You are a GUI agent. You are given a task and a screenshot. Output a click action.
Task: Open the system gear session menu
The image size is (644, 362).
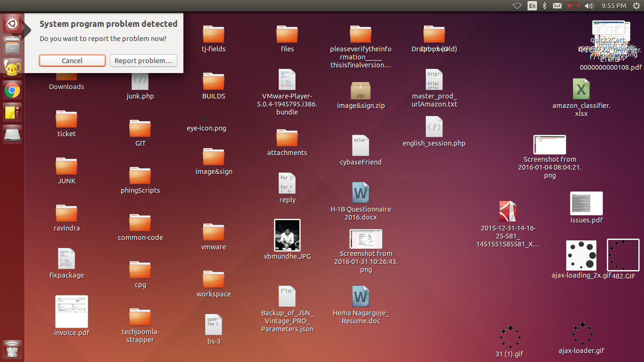click(635, 6)
